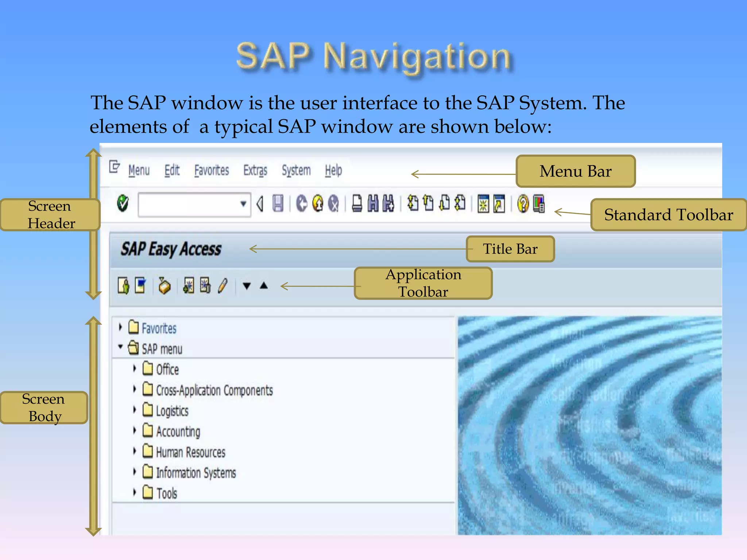Click the SAP Menu icon in application toolbar
The image size is (747, 560).
140,285
